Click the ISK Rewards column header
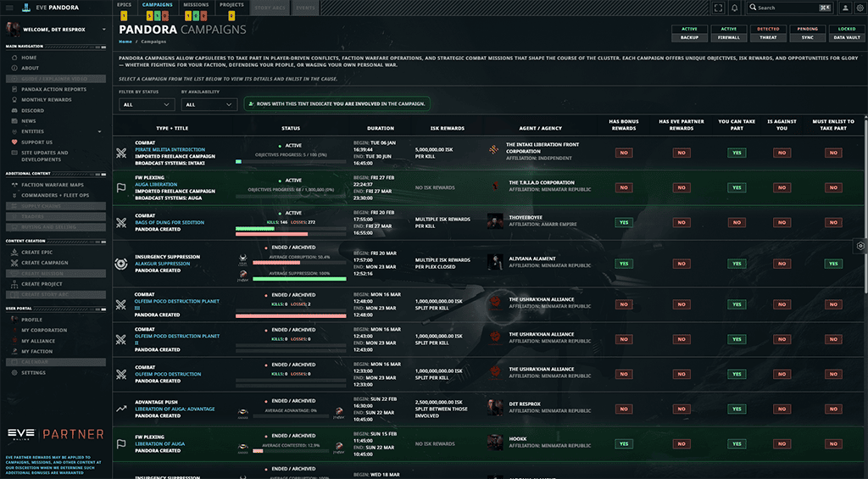Screen dimensions: 868x479 pyautogui.click(x=448, y=129)
